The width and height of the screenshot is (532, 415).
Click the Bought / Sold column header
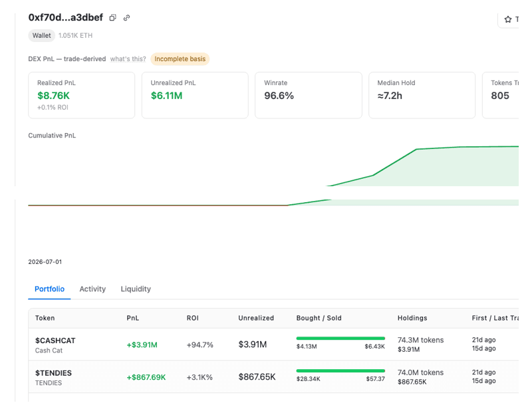pos(319,319)
